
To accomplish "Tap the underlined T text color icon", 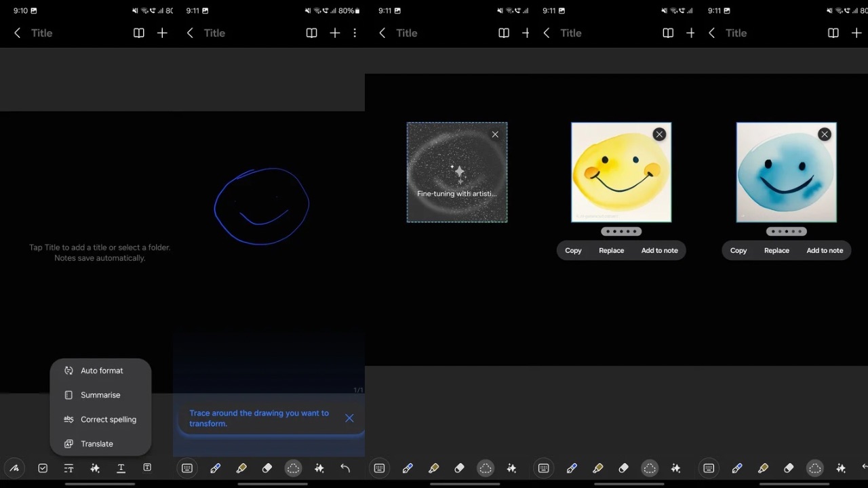I will (121, 468).
